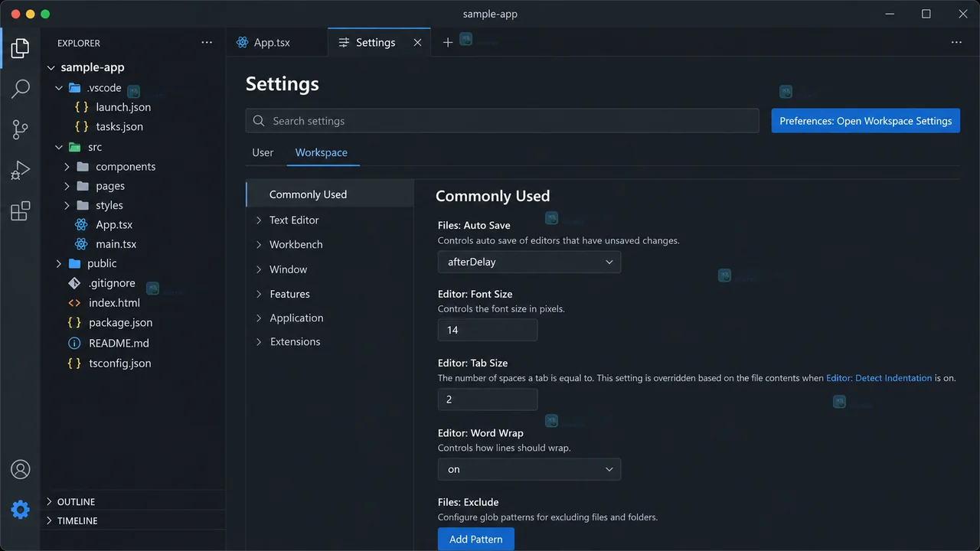This screenshot has width=980, height=551.
Task: Expand the Workbench settings category
Action: click(x=258, y=245)
